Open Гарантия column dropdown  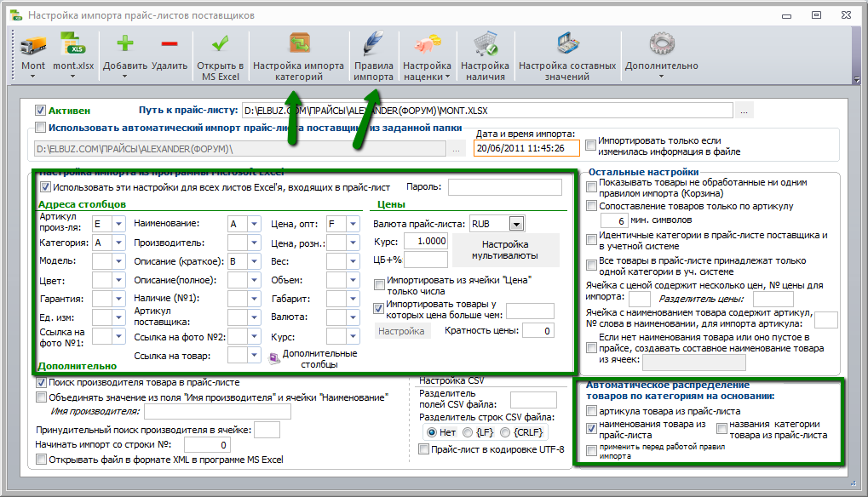pos(119,299)
